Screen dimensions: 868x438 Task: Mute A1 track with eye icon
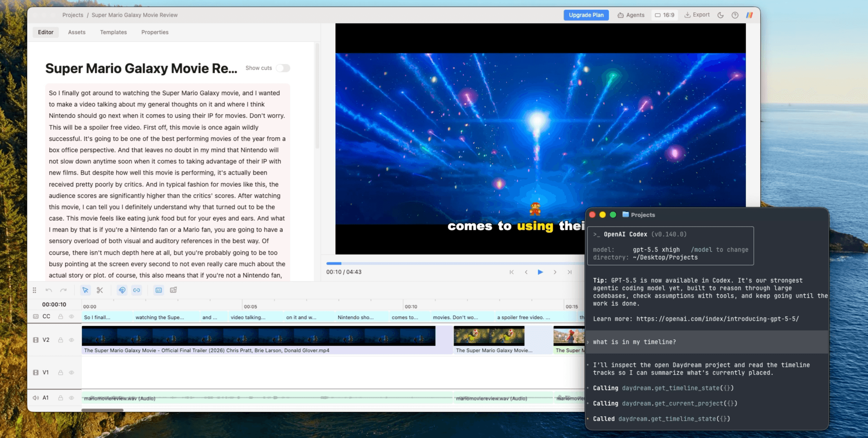click(72, 398)
